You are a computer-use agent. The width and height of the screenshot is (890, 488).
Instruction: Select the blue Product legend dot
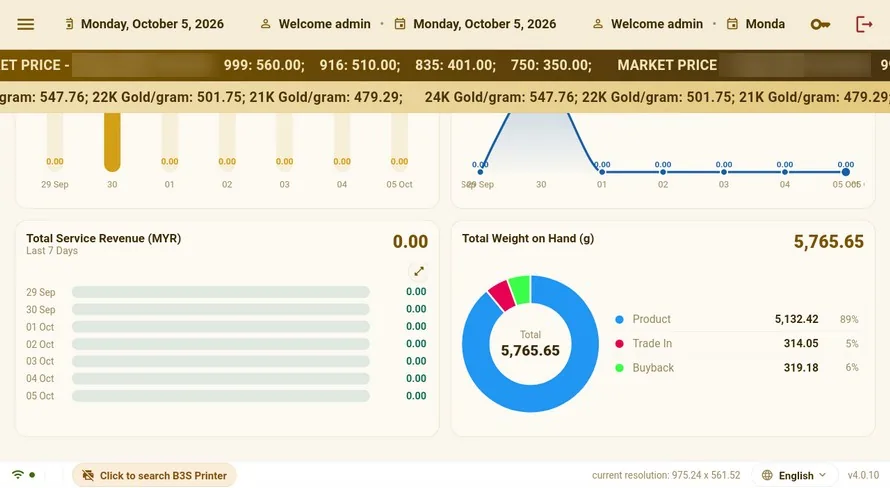click(619, 319)
